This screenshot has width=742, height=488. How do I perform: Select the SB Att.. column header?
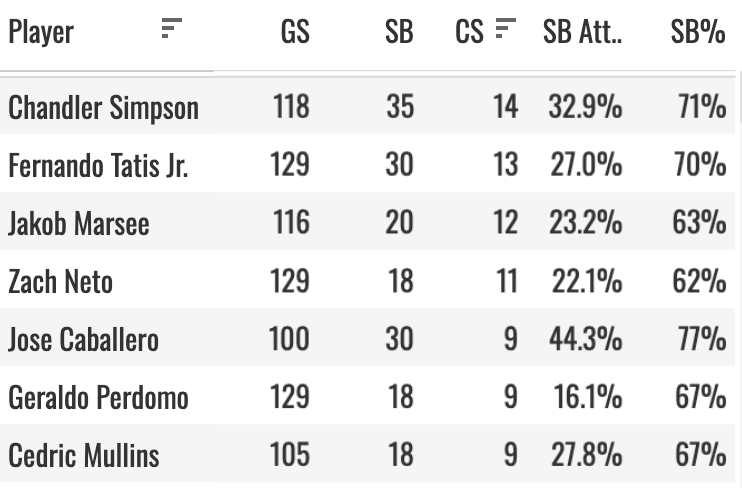click(x=583, y=32)
